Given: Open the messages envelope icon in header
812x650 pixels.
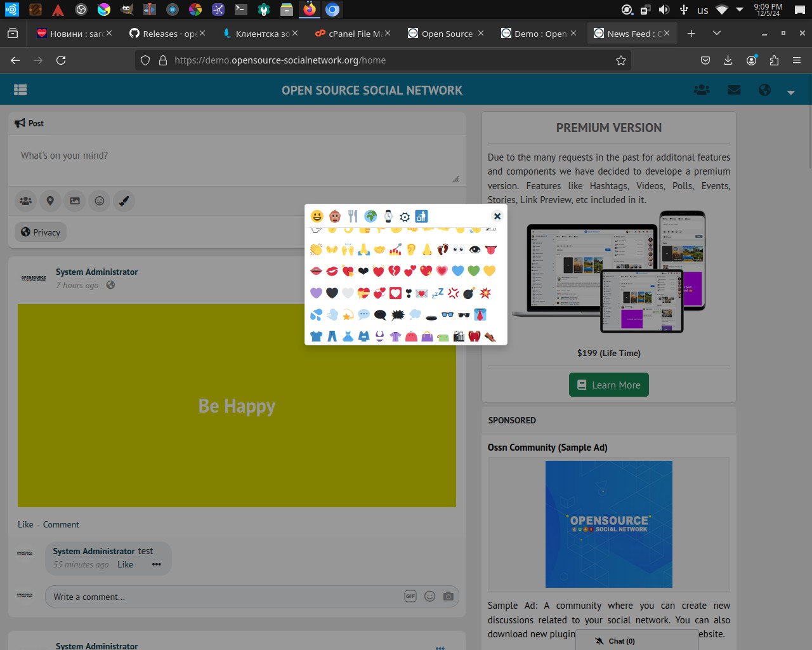Looking at the screenshot, I should pos(734,90).
